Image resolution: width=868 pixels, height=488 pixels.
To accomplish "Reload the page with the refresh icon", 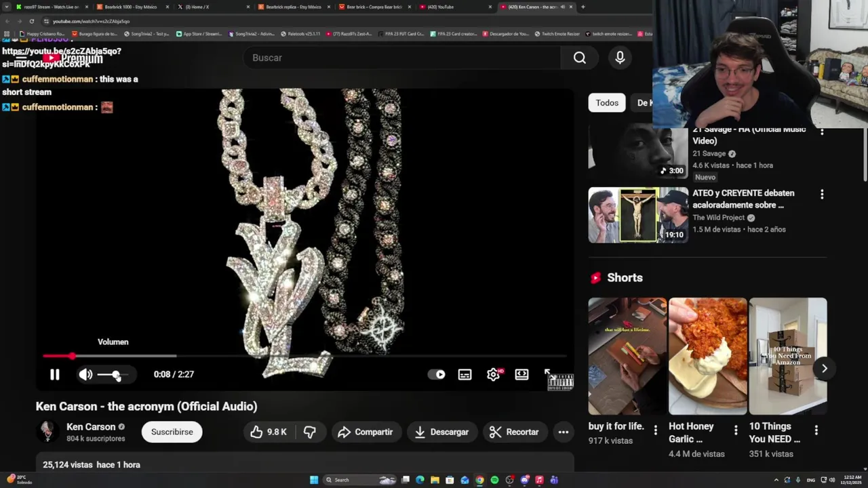I will (31, 21).
